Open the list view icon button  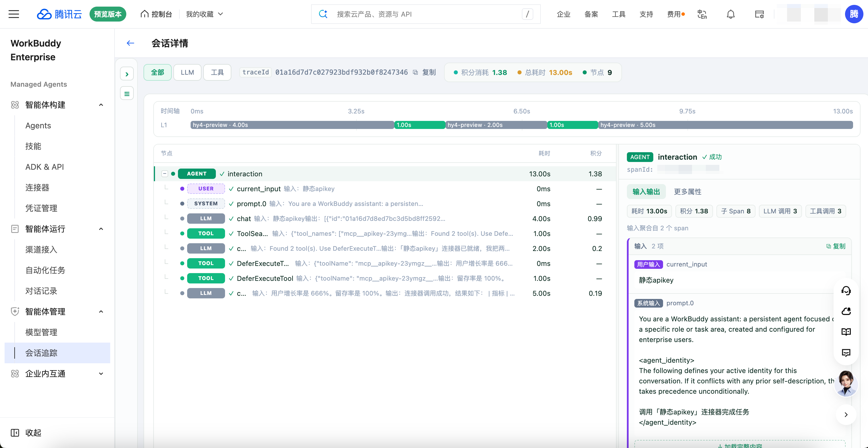tap(127, 93)
